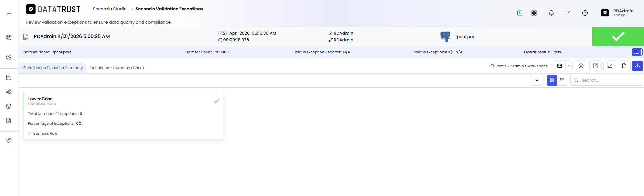This screenshot has height=196, width=644.
Task: Open the workflow nodes sidebar icon
Action: click(x=9, y=92)
